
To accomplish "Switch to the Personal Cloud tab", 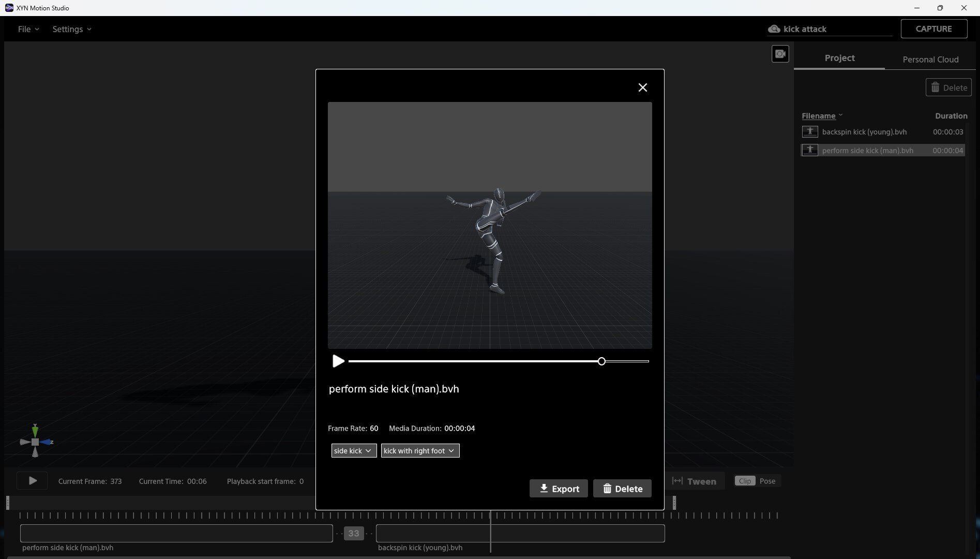I will [x=930, y=60].
